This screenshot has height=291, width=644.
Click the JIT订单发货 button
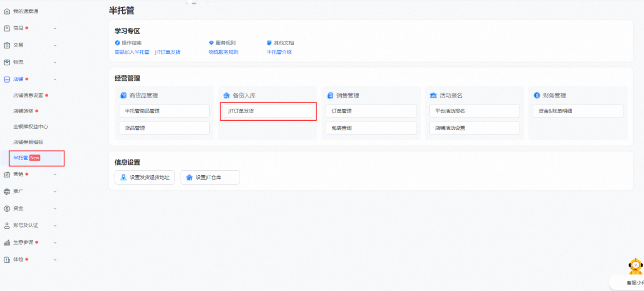pyautogui.click(x=268, y=111)
